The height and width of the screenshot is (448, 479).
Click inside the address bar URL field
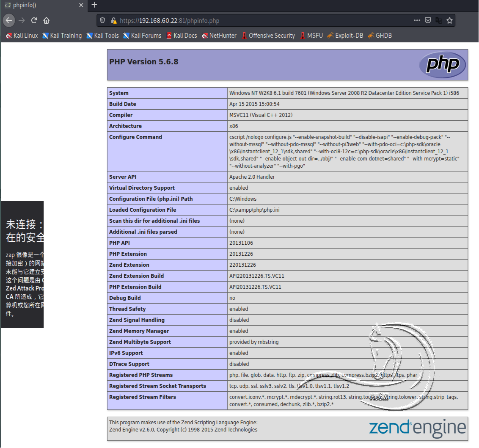pyautogui.click(x=212, y=20)
